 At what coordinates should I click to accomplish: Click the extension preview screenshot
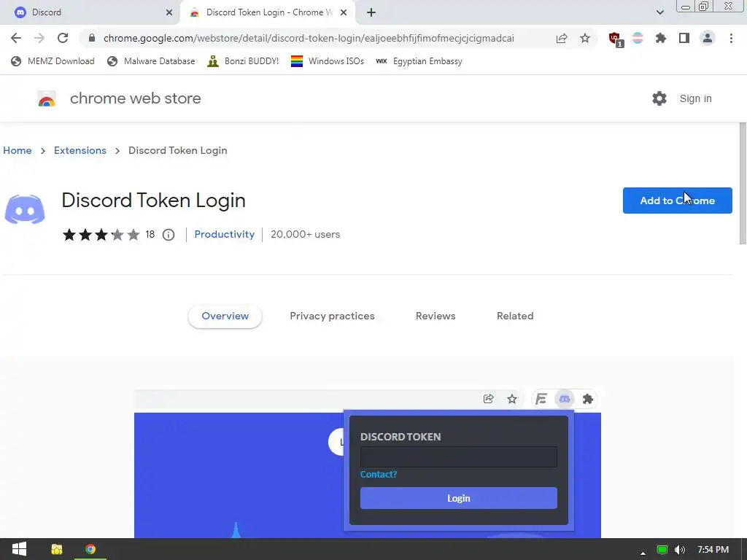(368, 464)
